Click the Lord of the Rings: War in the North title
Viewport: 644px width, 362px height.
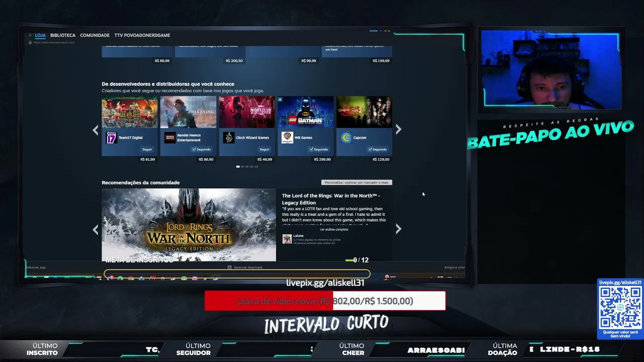pyautogui.click(x=331, y=199)
